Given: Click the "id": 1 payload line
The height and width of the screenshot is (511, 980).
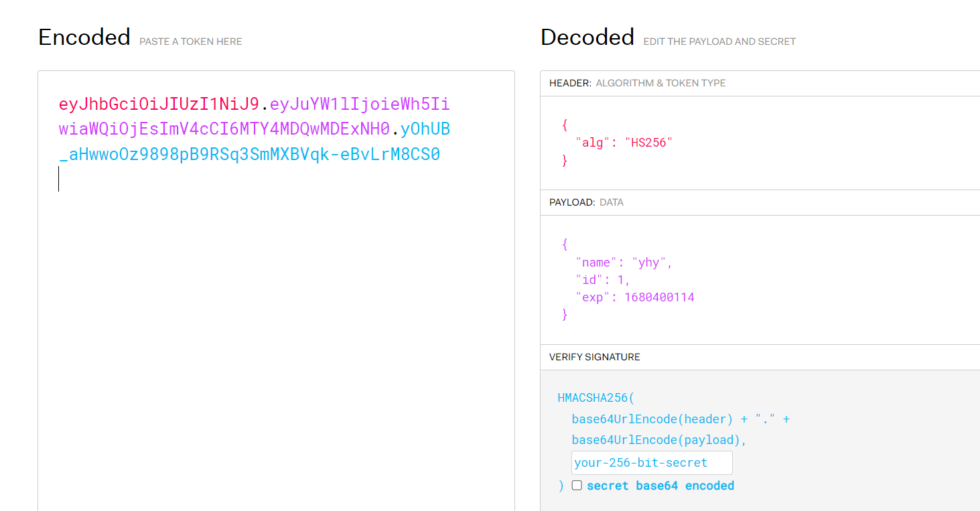Looking at the screenshot, I should pos(603,280).
